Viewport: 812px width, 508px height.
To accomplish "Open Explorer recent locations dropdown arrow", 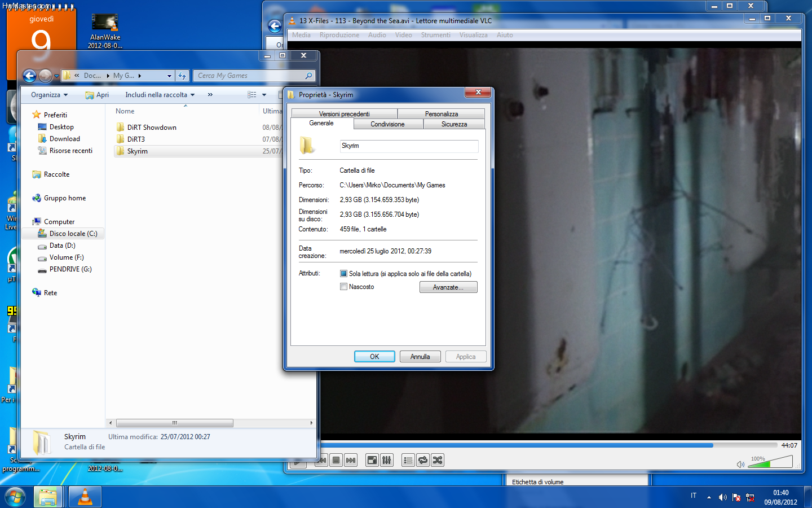I will [x=56, y=76].
